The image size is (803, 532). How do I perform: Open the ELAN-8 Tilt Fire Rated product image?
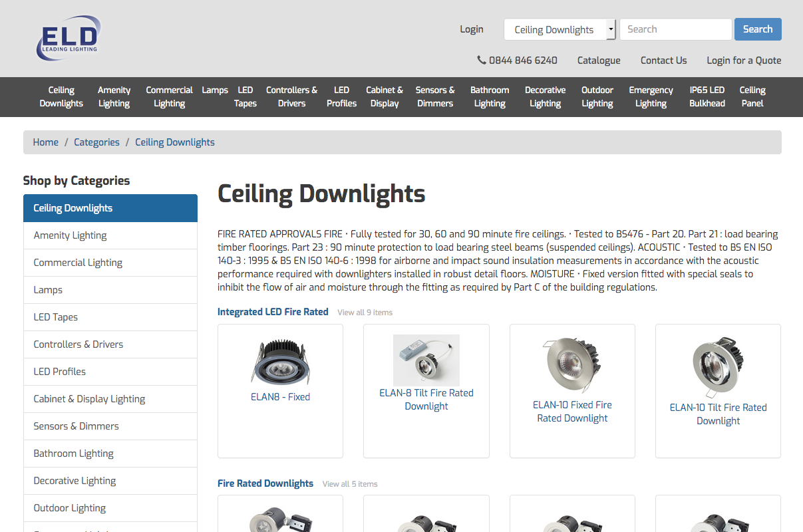[x=426, y=360]
